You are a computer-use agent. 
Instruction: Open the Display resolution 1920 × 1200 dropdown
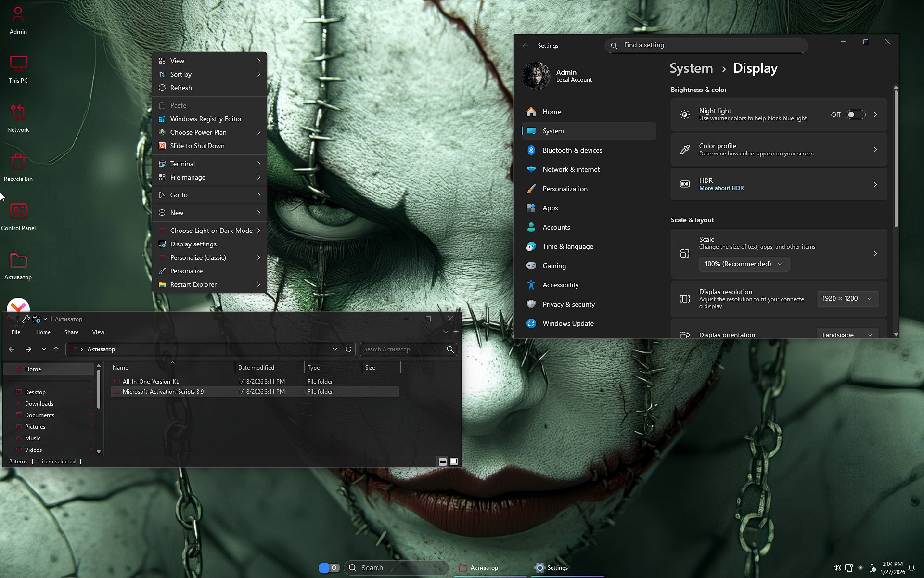point(847,298)
